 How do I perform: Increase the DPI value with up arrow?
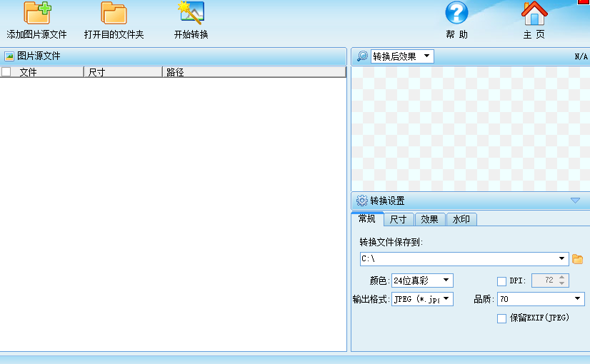tap(561, 278)
